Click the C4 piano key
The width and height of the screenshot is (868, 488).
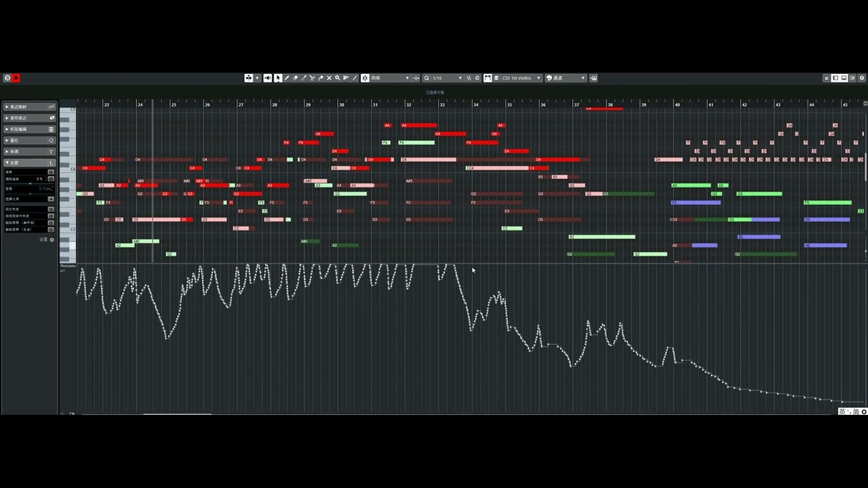68,169
